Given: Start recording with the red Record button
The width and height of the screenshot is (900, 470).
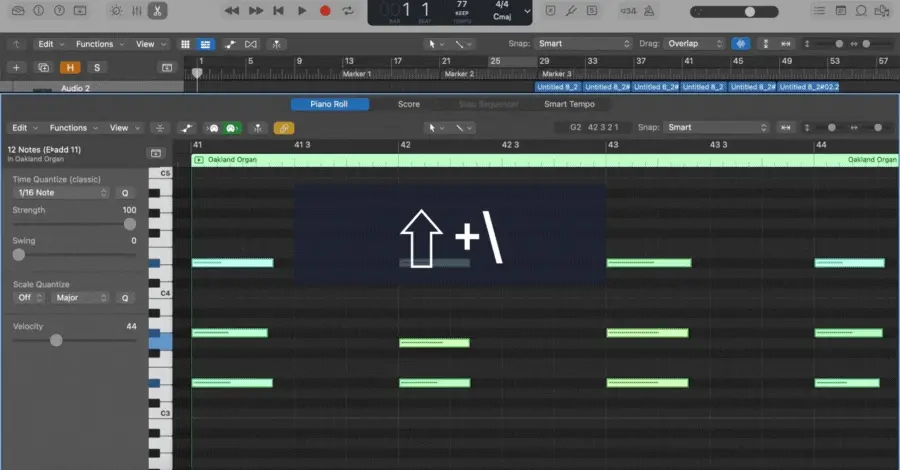Looking at the screenshot, I should coord(325,10).
